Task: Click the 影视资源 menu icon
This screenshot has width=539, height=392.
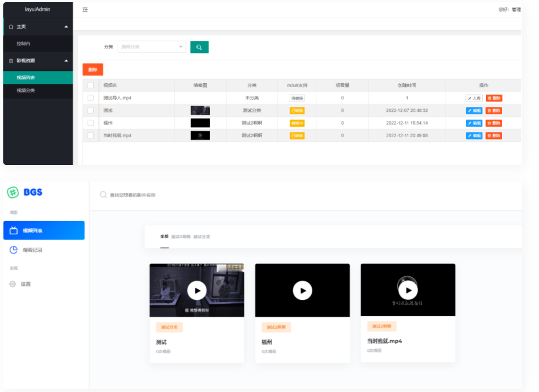Action: click(x=11, y=61)
